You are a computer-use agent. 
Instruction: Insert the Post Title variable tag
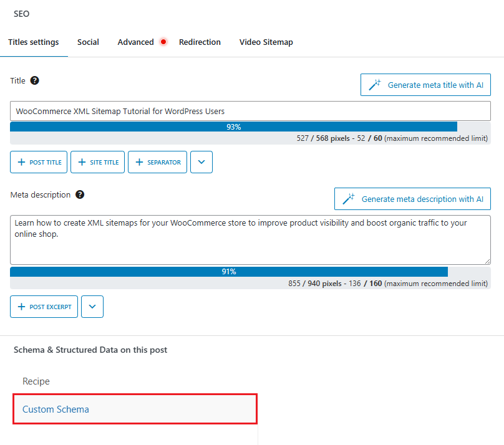tap(39, 162)
